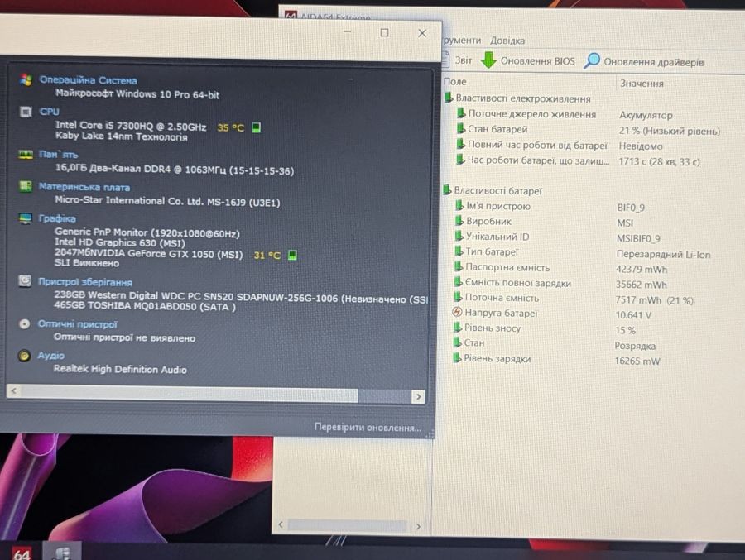Click the battery voltage lightning icon
The width and height of the screenshot is (745, 560).
click(457, 312)
